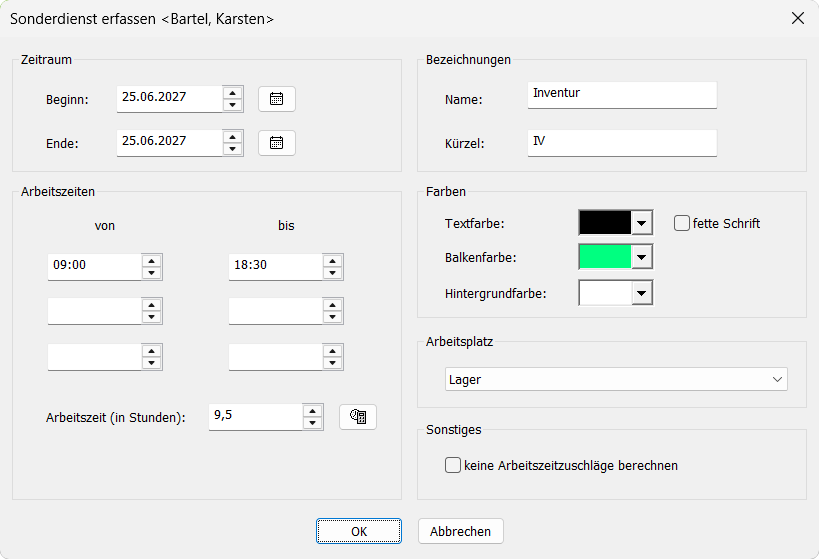Image resolution: width=819 pixels, height=559 pixels.
Task: Open the Textfarbe dropdown arrow
Action: [x=641, y=224]
